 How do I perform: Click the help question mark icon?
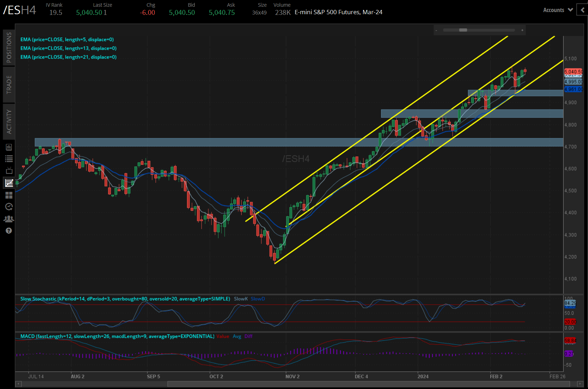click(x=9, y=230)
